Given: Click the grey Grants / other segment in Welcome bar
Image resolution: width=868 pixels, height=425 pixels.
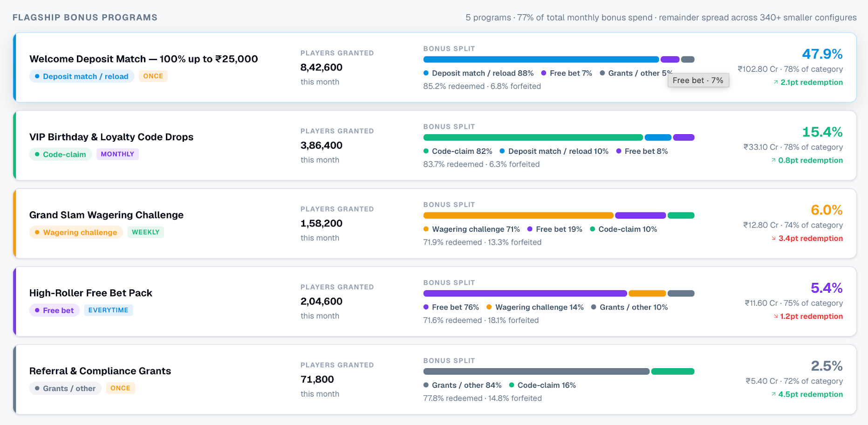Looking at the screenshot, I should (x=688, y=60).
